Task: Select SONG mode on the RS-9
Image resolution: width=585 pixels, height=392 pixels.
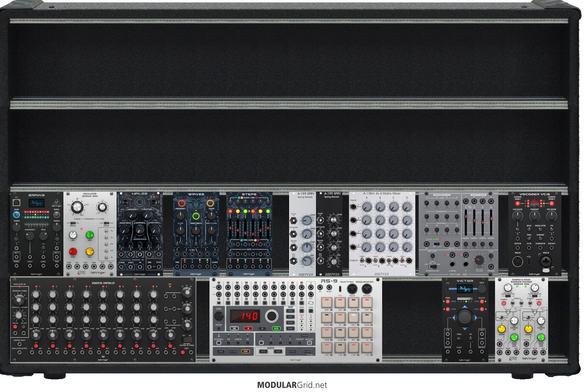Action: click(x=221, y=351)
